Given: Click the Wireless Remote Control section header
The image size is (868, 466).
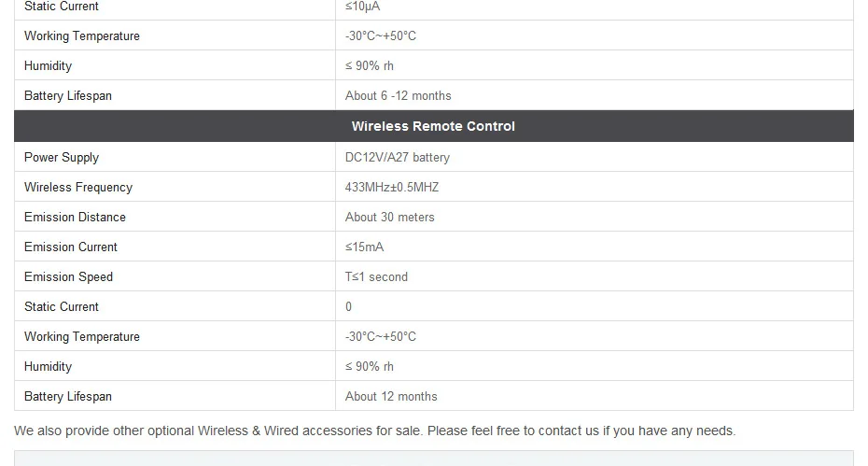Looking at the screenshot, I should coord(433,126).
